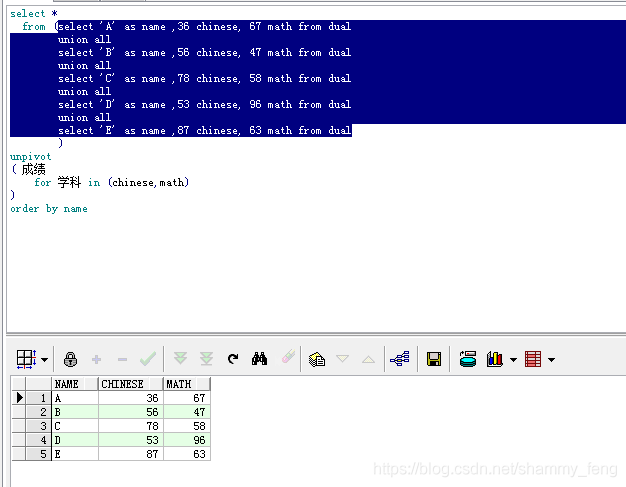Click NAME cell containing D
The width and height of the screenshot is (626, 487).
pyautogui.click(x=75, y=440)
